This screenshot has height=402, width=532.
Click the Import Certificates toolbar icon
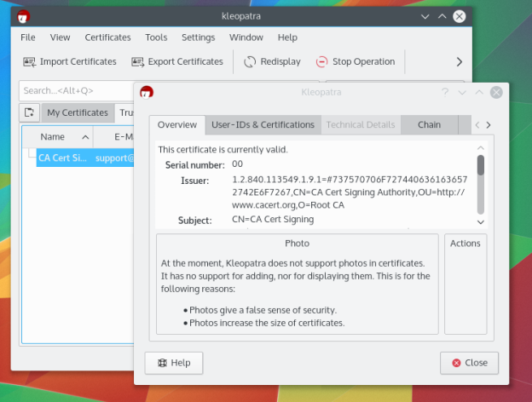[x=29, y=61]
